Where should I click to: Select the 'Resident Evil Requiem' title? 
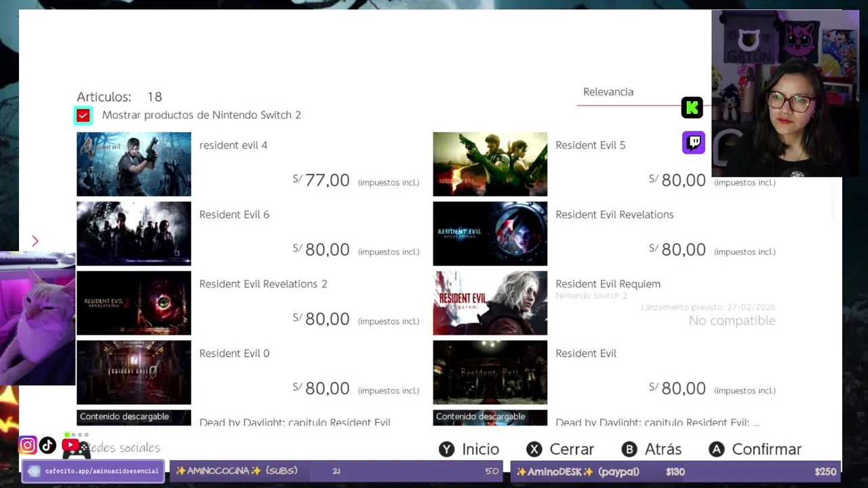[608, 284]
